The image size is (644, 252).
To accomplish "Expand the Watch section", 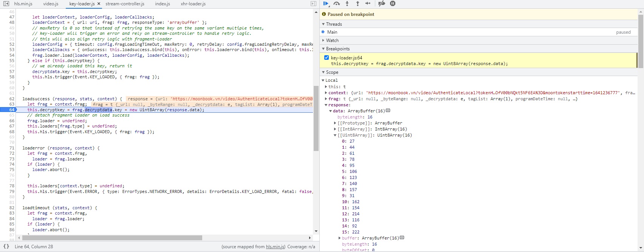I will tap(332, 40).
